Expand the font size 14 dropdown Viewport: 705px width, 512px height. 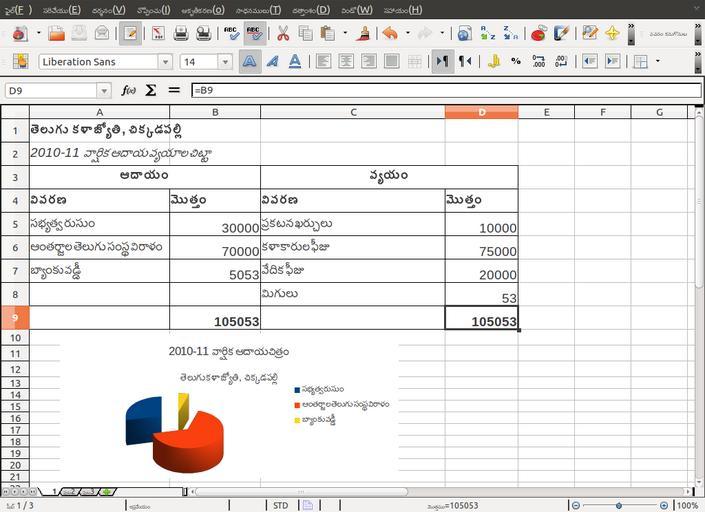(225, 62)
